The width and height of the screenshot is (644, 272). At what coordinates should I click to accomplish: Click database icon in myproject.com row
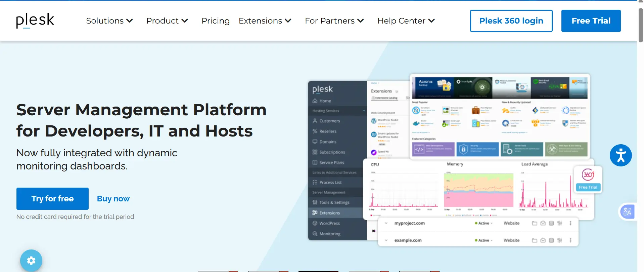(x=551, y=223)
